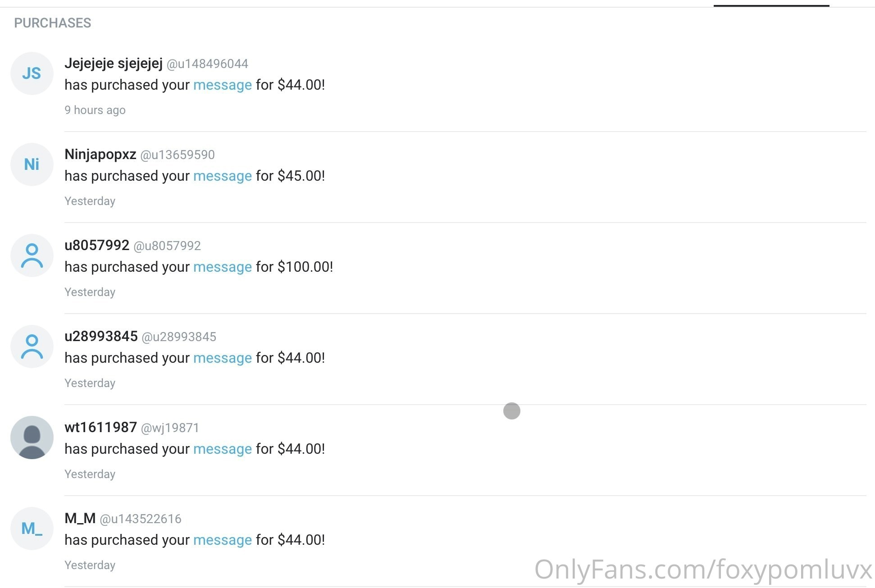Open the message link in the $100.00 purchase
This screenshot has width=875, height=588.
coord(223,267)
